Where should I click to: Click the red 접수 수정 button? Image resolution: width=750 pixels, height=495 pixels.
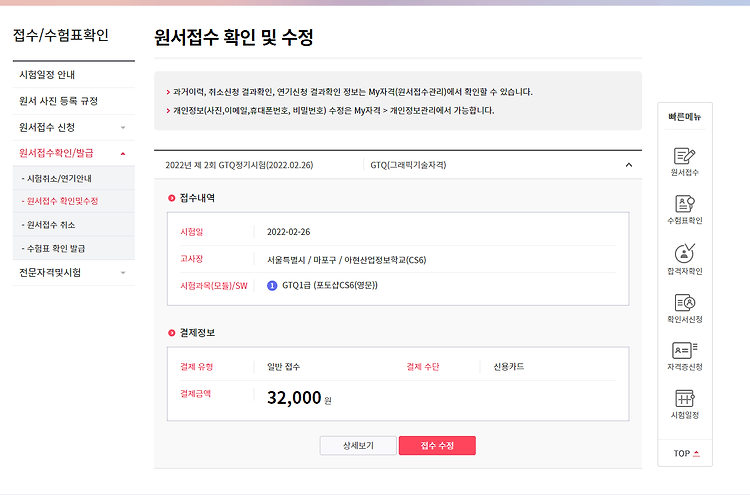point(437,445)
